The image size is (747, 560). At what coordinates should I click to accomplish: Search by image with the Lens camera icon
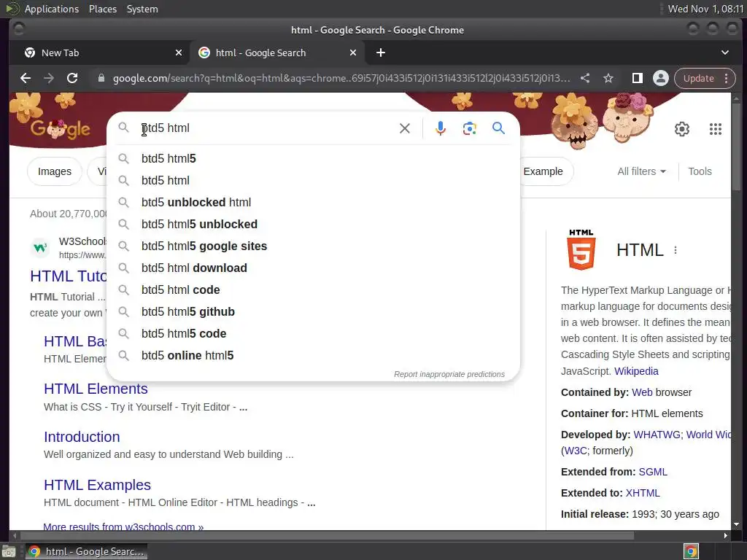469,128
